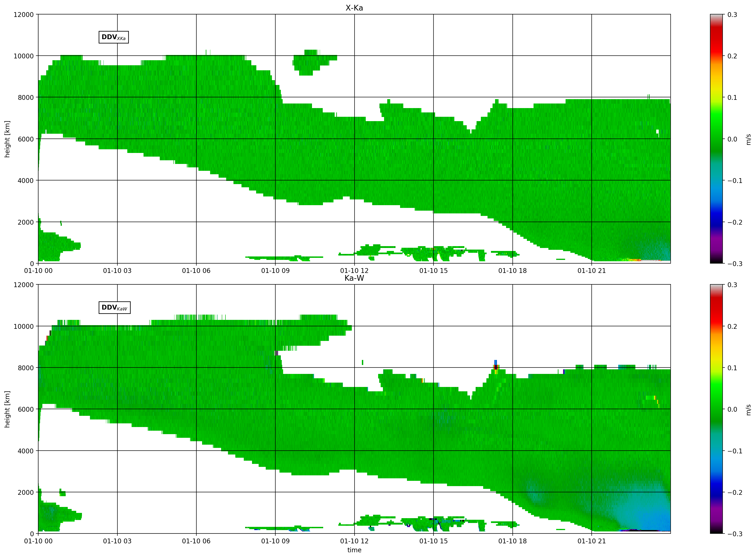Image resolution: width=756 pixels, height=558 pixels.
Task: Click the 01-10 18 tick label of bottom plot
Action: (512, 541)
